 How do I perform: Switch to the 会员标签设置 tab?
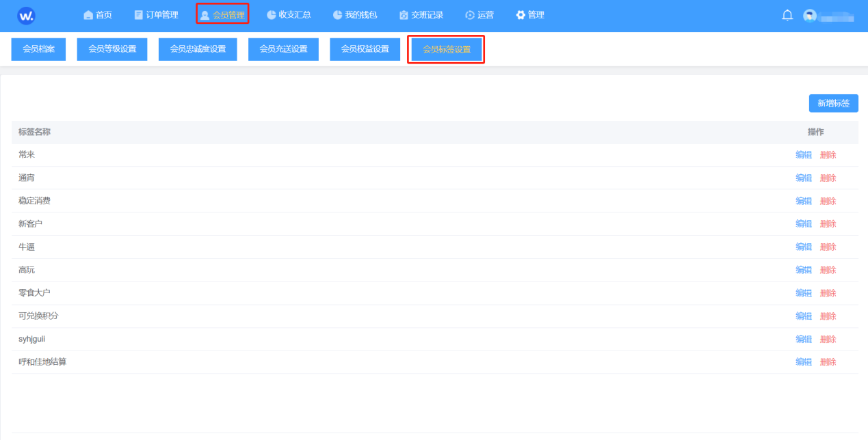click(447, 49)
